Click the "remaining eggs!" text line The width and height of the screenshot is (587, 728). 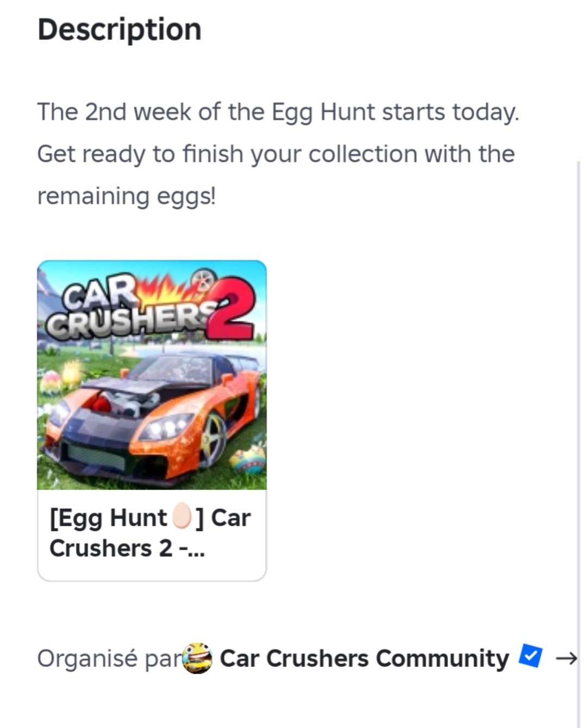[126, 196]
